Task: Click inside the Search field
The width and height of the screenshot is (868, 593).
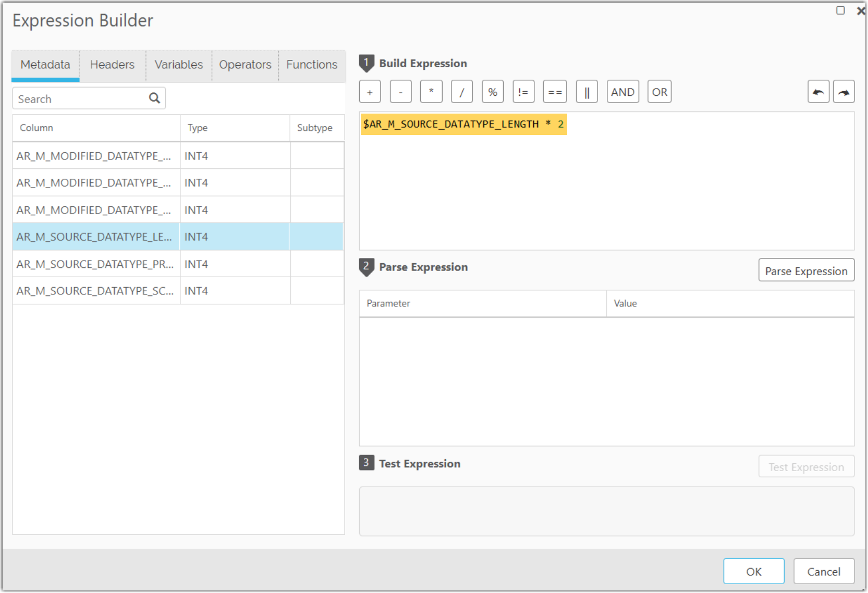Action: [78, 98]
